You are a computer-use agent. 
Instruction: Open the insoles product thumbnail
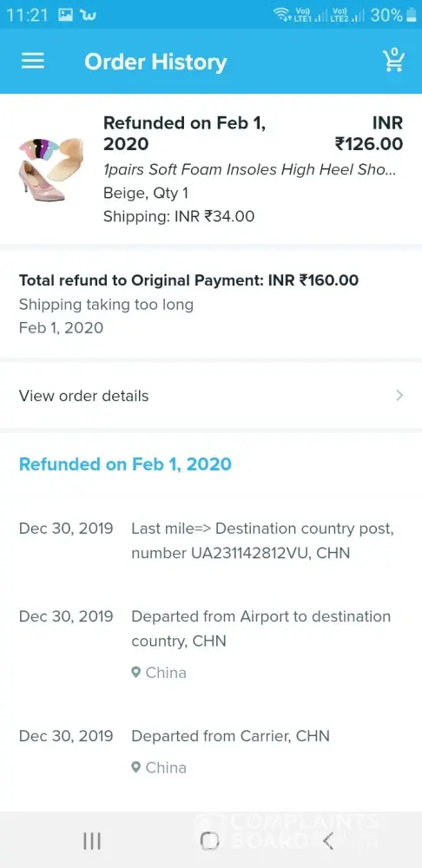(51, 169)
